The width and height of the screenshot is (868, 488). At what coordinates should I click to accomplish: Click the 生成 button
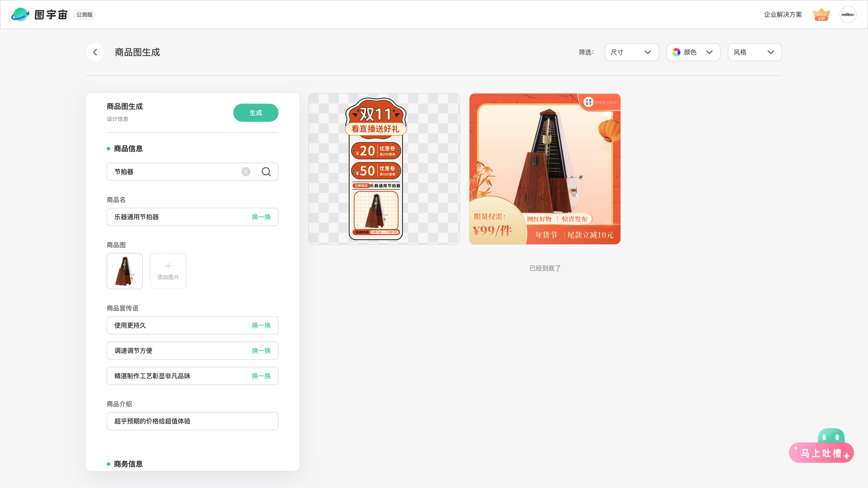click(256, 113)
